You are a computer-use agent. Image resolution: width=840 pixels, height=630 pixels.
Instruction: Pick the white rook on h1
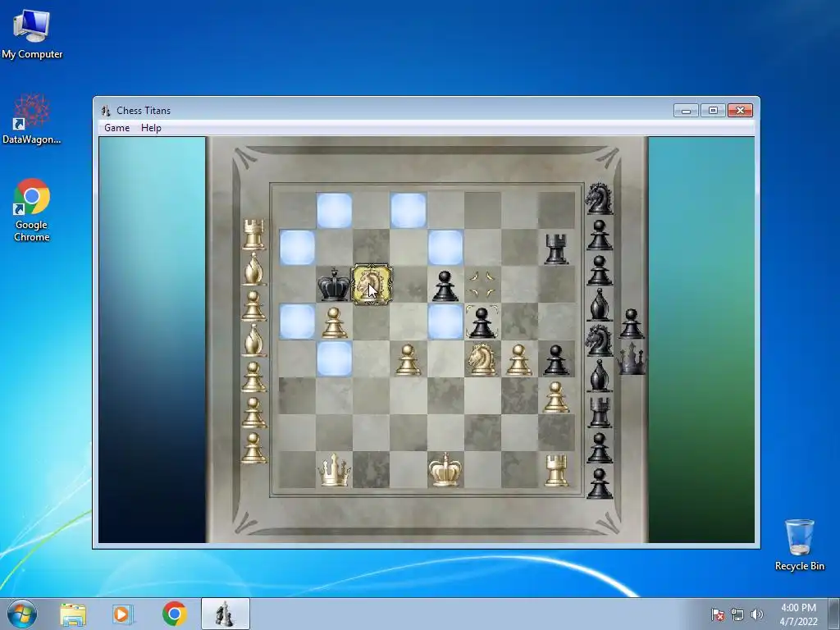[556, 470]
